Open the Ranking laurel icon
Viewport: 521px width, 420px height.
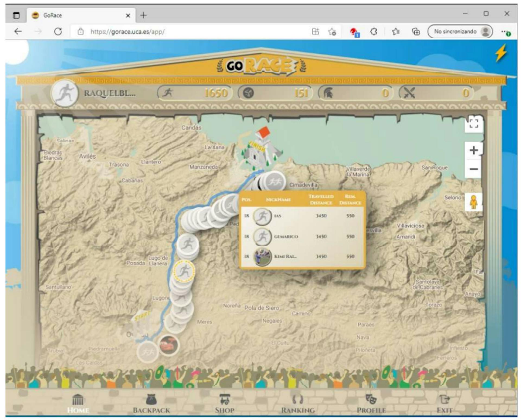click(298, 399)
